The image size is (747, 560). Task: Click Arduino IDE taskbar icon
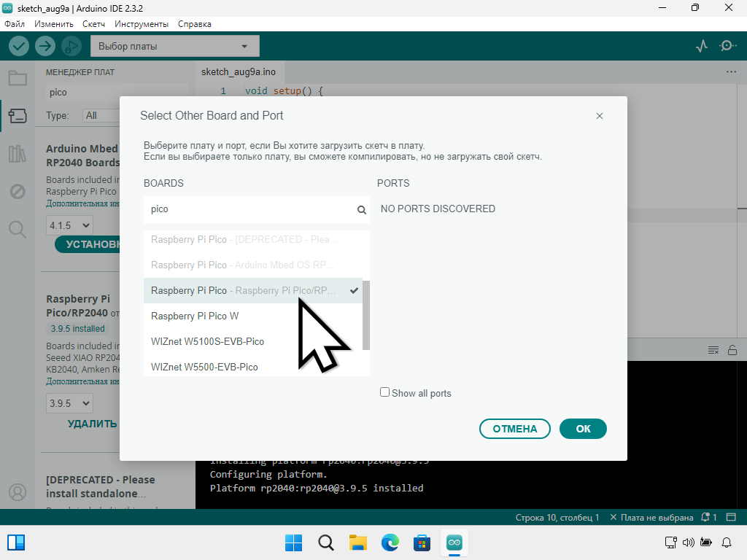[454, 542]
